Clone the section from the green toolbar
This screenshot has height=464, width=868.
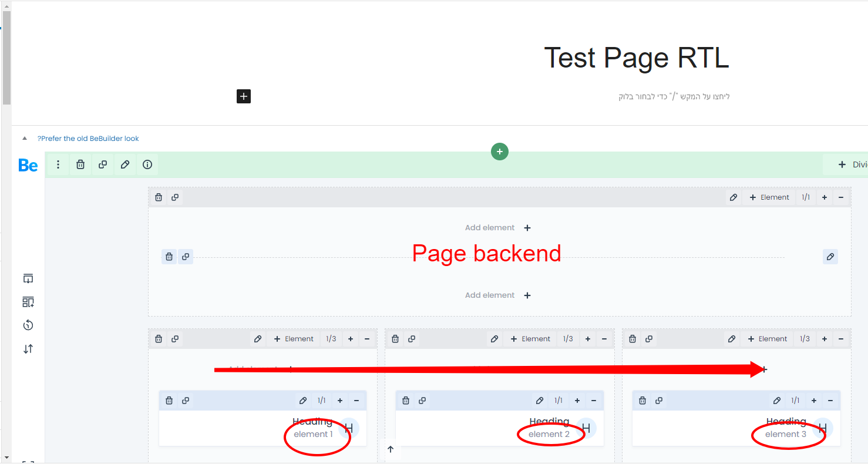coord(103,164)
